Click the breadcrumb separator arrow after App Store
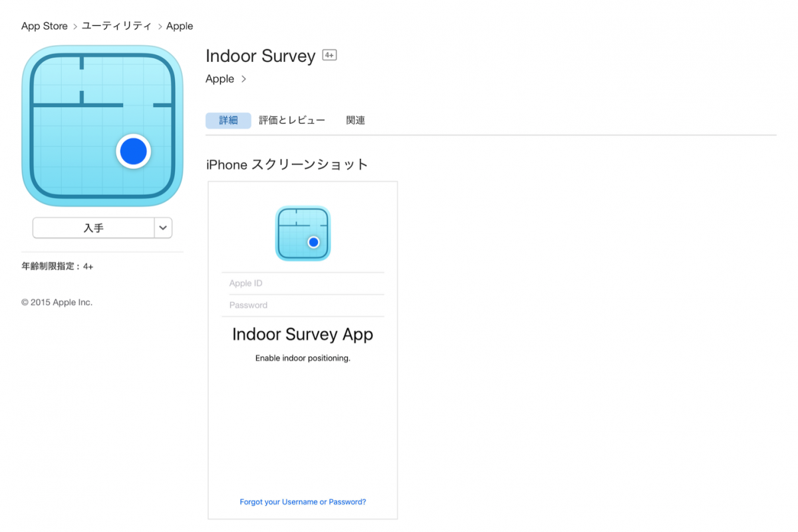This screenshot has height=532, width=798. pyautogui.click(x=74, y=26)
